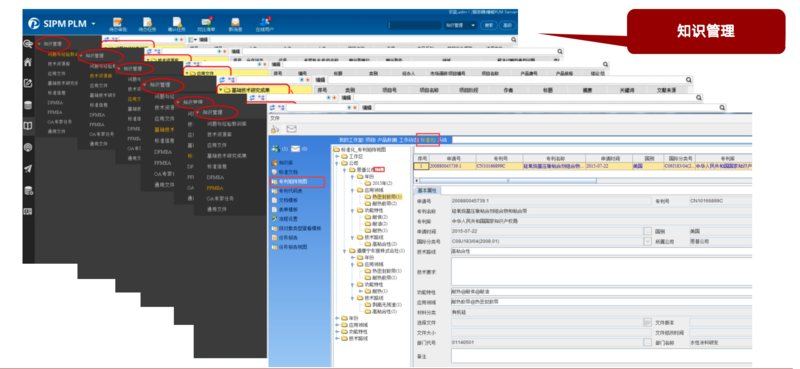Screen dimensions: 800x369
Task: Select the 2015年(2) tree folder
Action: point(379,183)
